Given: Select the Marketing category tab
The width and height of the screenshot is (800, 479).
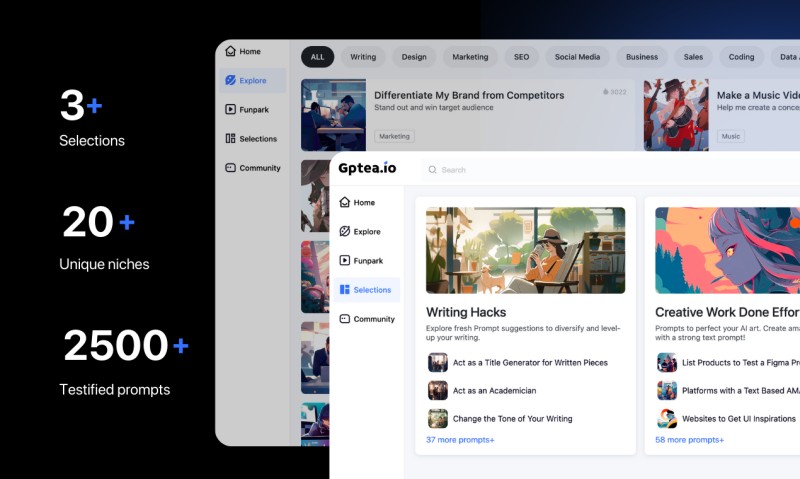Looking at the screenshot, I should (x=470, y=57).
